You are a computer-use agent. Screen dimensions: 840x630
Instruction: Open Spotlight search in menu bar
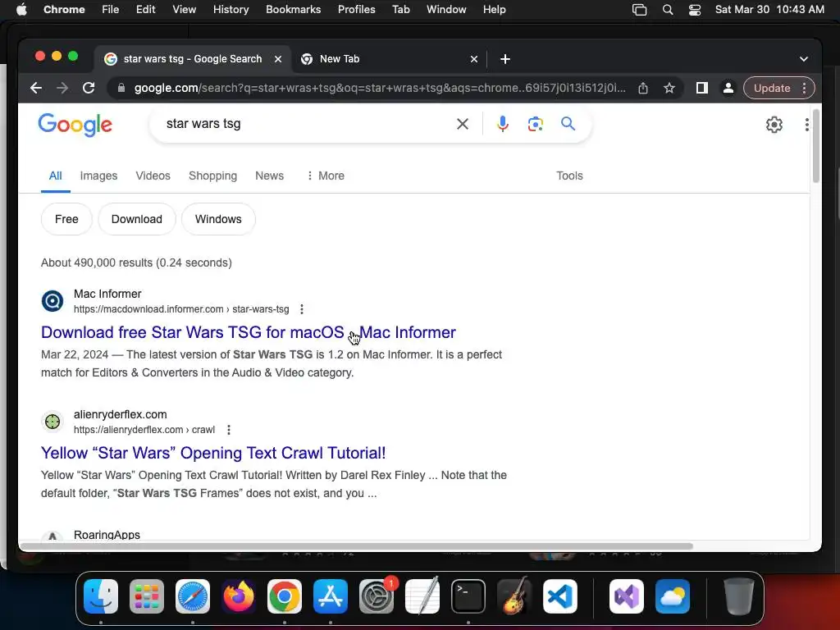click(668, 10)
